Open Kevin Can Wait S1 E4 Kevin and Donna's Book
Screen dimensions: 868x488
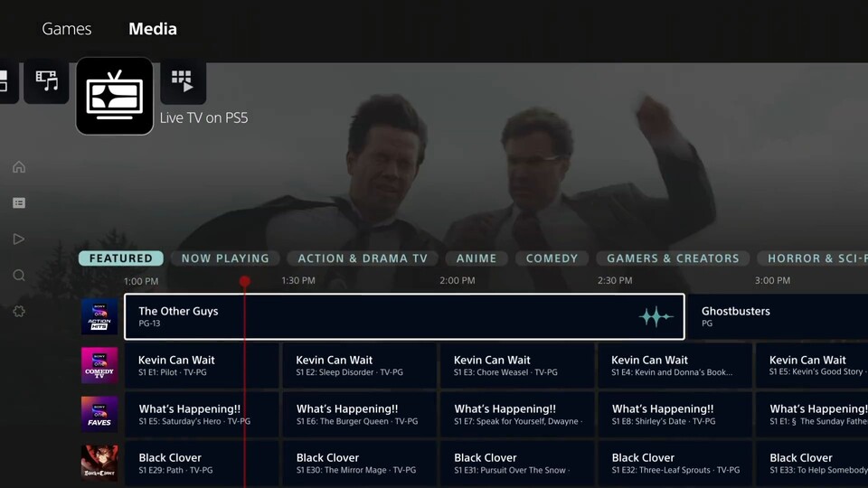pos(675,365)
